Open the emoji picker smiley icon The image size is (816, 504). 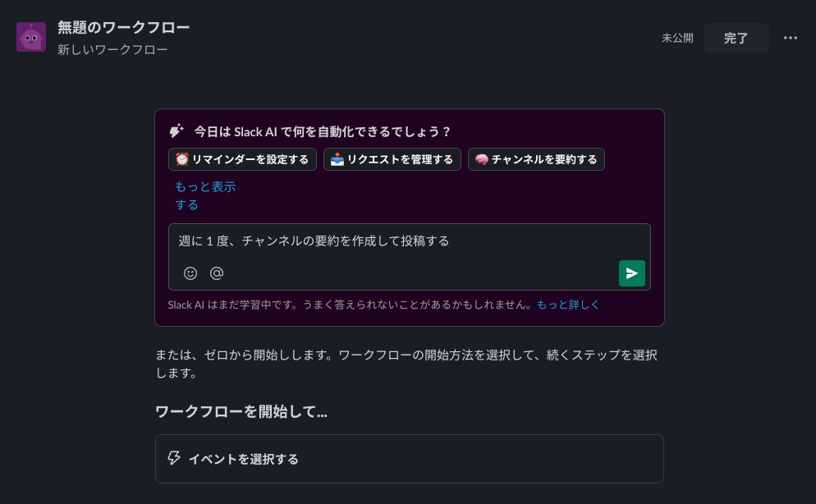coord(190,273)
